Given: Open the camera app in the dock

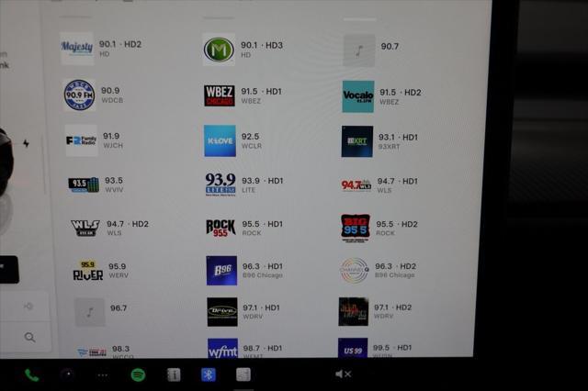Looking at the screenshot, I should (68, 374).
